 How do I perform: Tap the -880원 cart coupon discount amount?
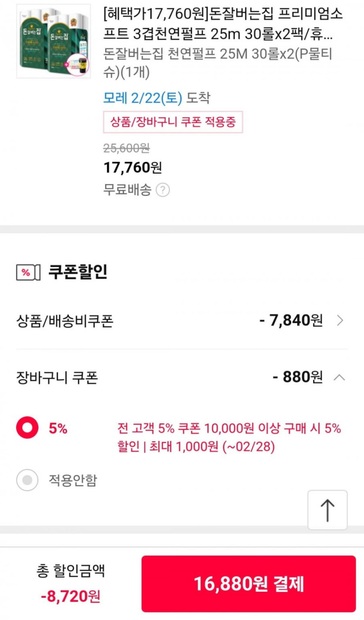[297, 377]
